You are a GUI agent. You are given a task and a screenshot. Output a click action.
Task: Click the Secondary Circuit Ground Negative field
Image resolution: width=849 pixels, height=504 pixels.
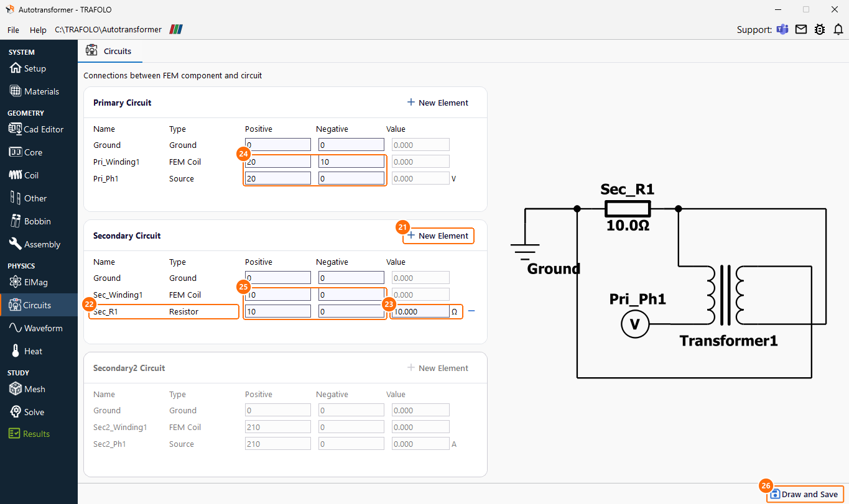click(x=351, y=278)
